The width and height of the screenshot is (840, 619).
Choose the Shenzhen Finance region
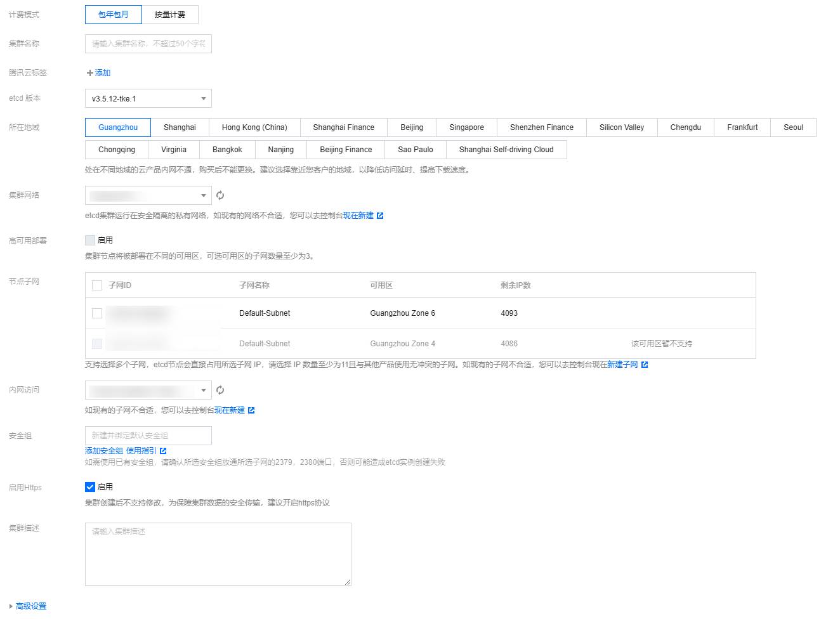coord(542,127)
